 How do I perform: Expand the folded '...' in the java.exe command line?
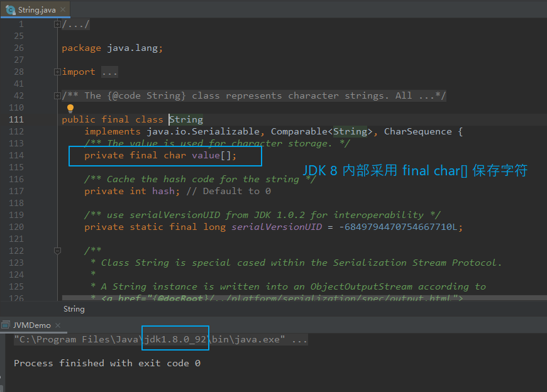point(300,339)
